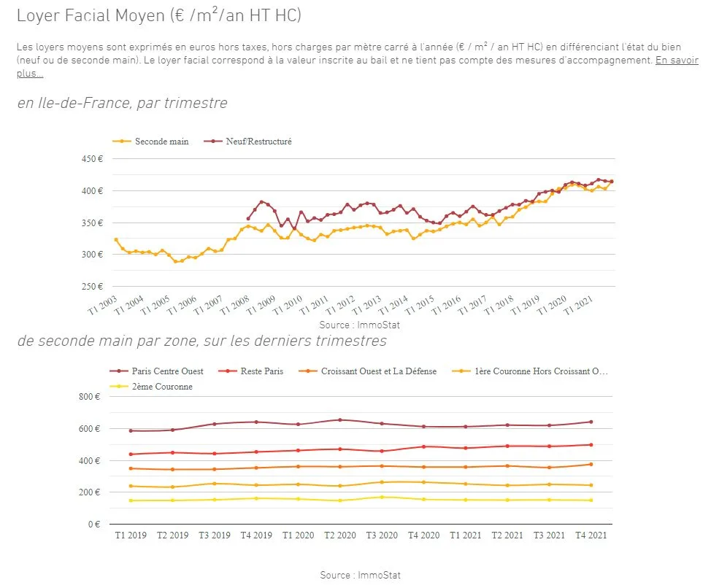Click the T3 2020 label on zone chart axis

[x=381, y=535]
